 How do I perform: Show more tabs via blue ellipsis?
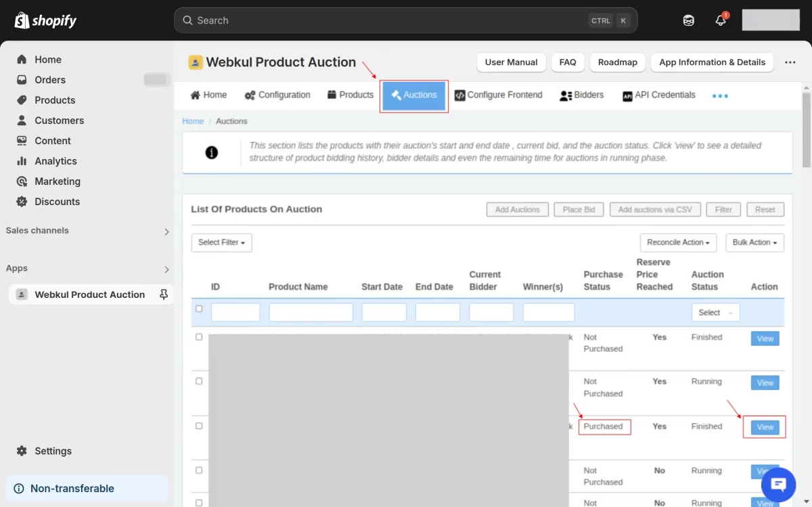[x=720, y=95]
